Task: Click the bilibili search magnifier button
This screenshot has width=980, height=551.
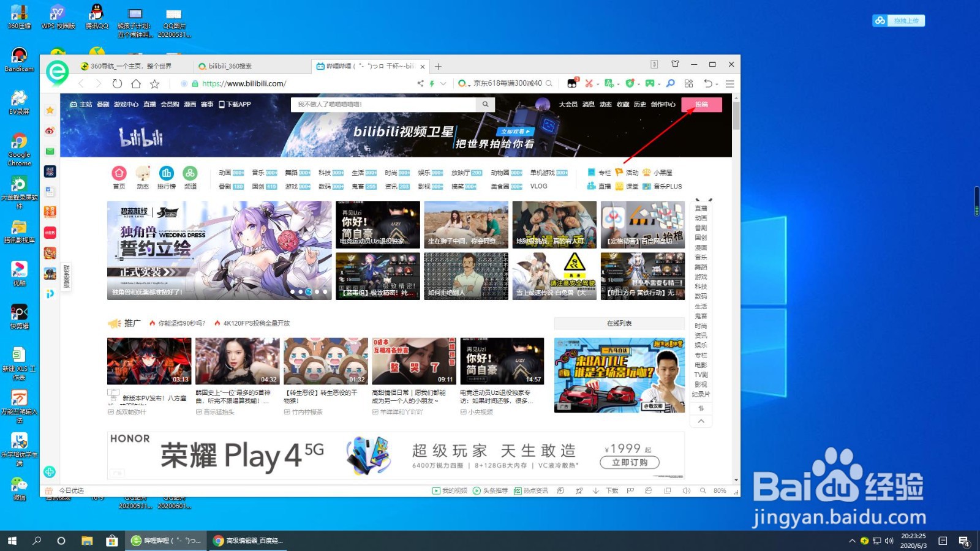Action: click(x=485, y=105)
